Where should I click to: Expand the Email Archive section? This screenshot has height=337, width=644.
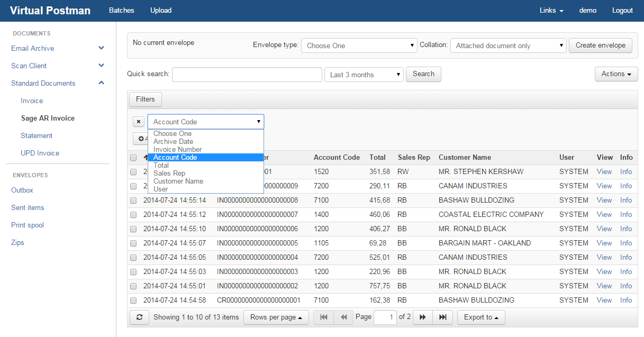[x=102, y=48]
